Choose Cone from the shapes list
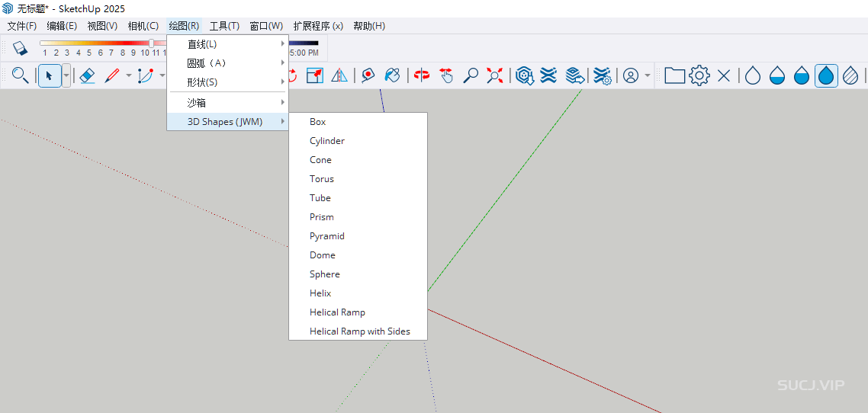Viewport: 868px width, 413px height. point(358,160)
